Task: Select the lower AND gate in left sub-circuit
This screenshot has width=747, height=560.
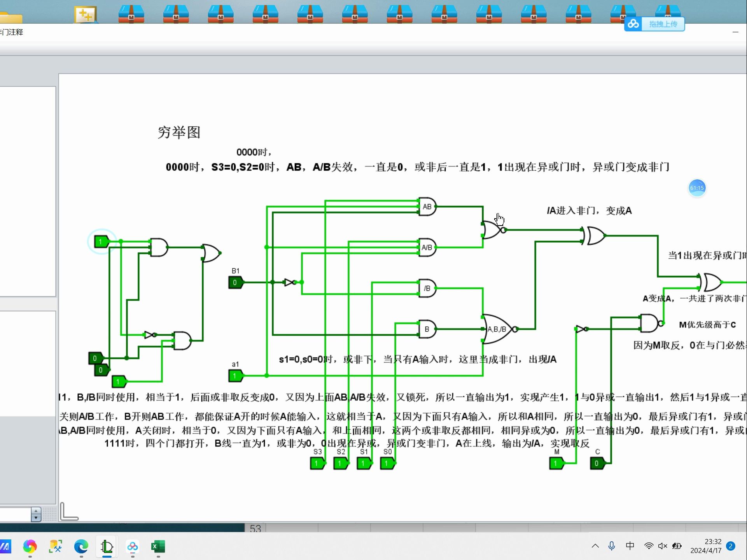Action: 182,341
